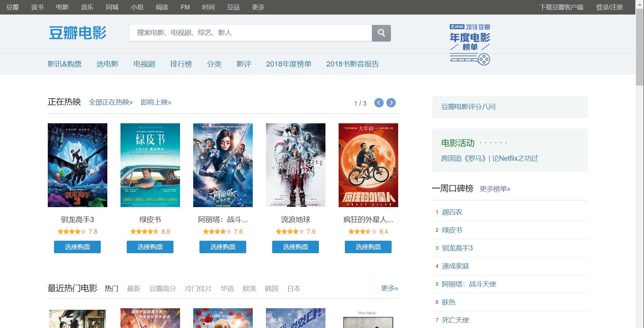The width and height of the screenshot is (644, 328).
Task: Open 绿皮书 poster thumbnail
Action: pyautogui.click(x=150, y=165)
